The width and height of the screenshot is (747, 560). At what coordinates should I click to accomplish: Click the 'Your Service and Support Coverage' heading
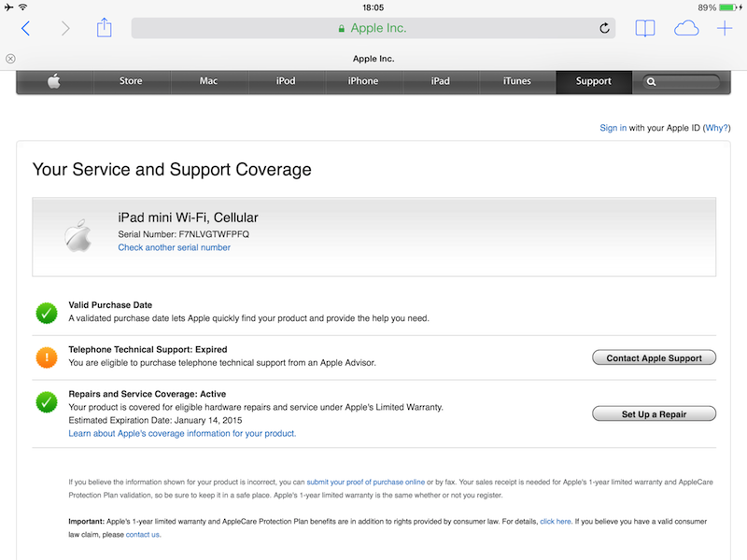tap(172, 170)
